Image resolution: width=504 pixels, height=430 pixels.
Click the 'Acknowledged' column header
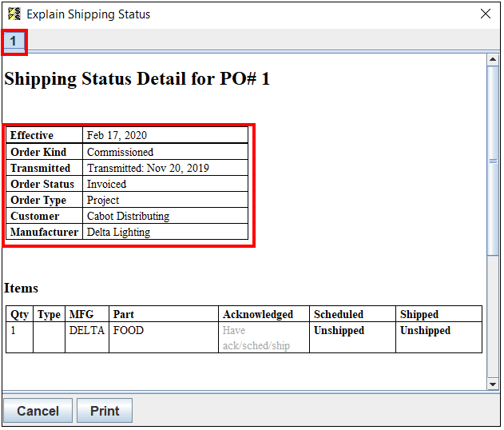(258, 315)
